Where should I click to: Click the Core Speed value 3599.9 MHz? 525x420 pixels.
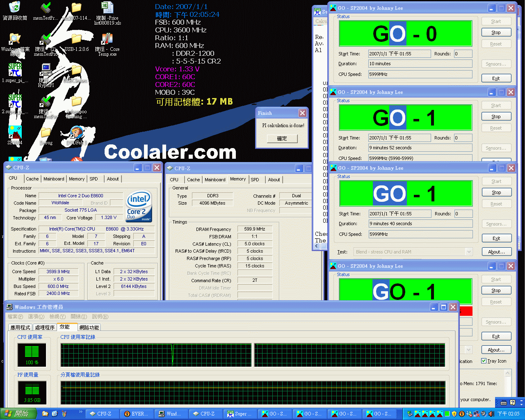pos(58,272)
